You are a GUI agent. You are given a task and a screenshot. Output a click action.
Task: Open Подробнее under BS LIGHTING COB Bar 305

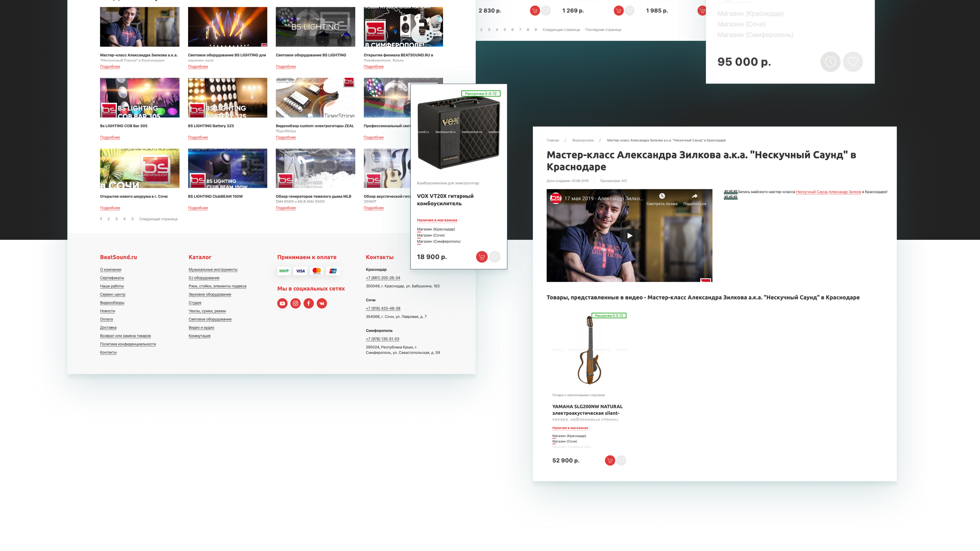[110, 137]
